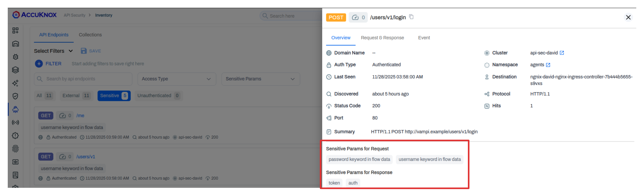
Task: Select the Unauthenticated filter chip
Action: tap(158, 96)
